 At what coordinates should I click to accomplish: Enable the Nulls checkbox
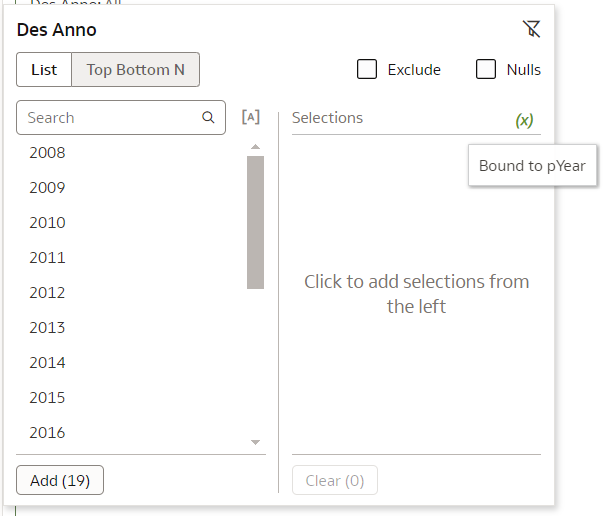click(486, 69)
